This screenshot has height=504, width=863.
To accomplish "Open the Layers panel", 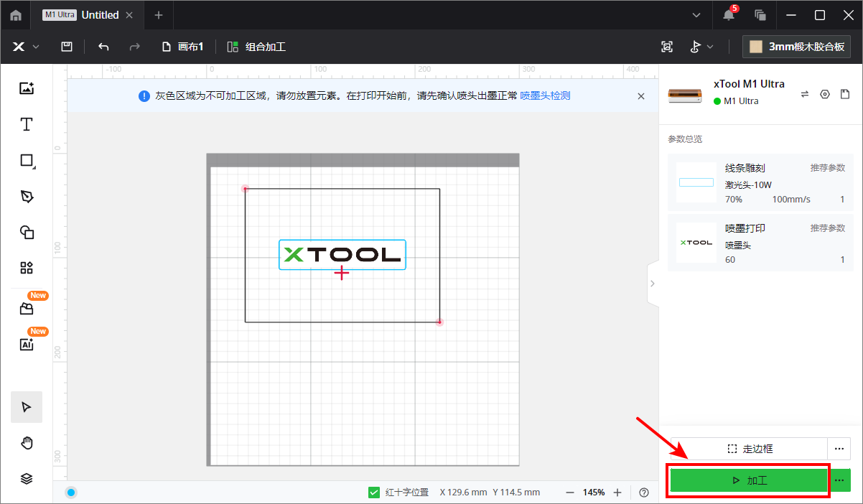I will [x=27, y=479].
